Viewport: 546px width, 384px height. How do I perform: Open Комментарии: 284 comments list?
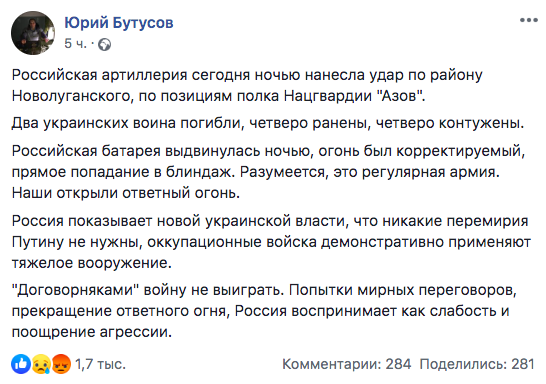346,364
